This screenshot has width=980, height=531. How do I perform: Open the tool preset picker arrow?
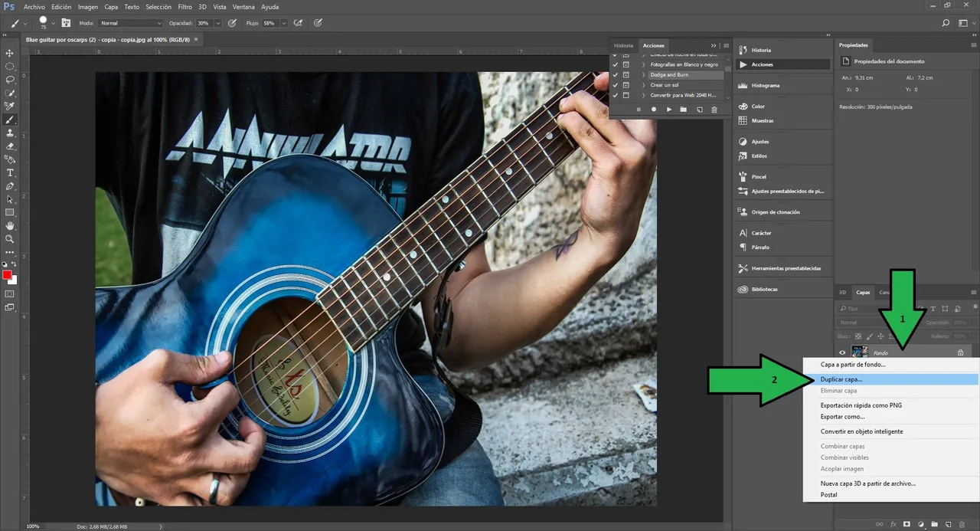(25, 23)
